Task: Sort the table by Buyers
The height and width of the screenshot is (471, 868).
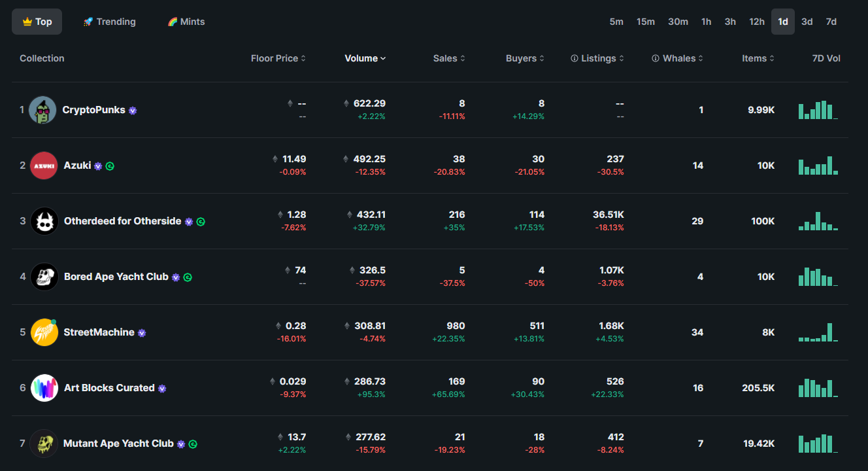Action: [526, 58]
